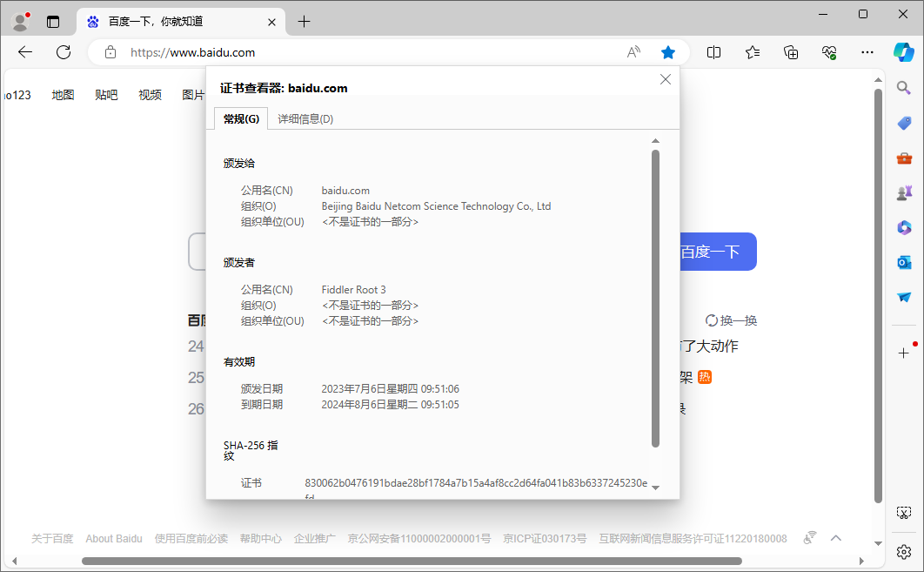Click scroll-down arrow in certificate dialog
Viewport: 924px width, 572px height.
(x=655, y=488)
